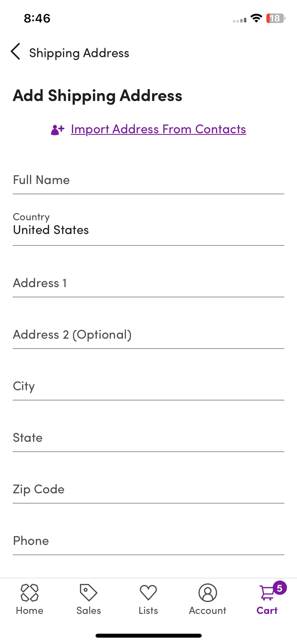Open the Account profile icon

(x=208, y=593)
